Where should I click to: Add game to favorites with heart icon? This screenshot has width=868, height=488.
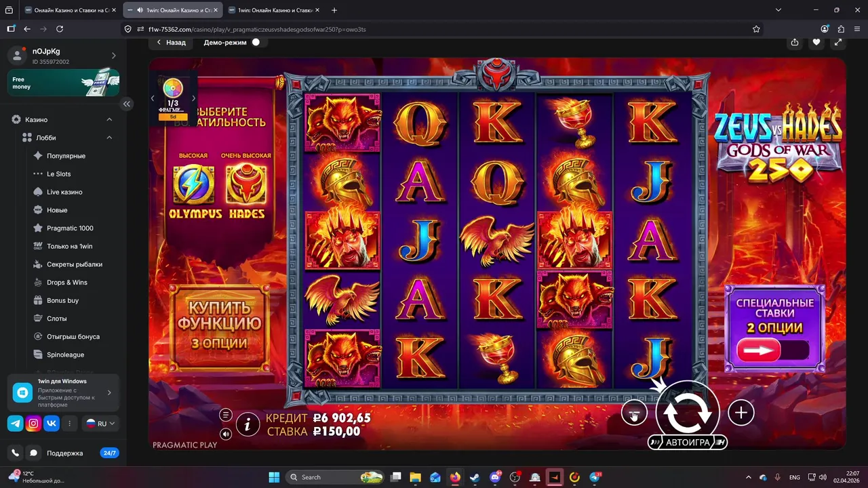pos(816,42)
